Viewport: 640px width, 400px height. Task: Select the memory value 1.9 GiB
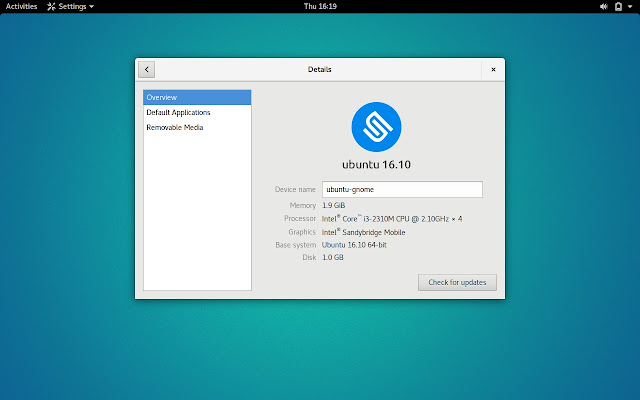333,205
